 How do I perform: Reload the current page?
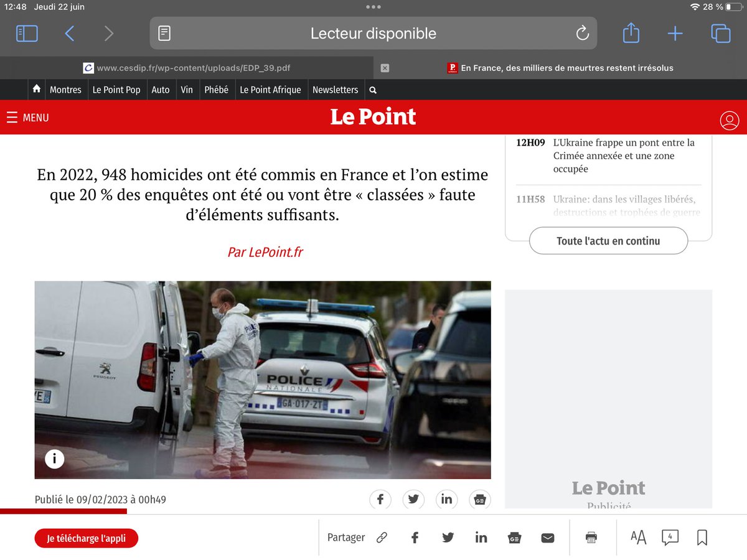coord(582,33)
